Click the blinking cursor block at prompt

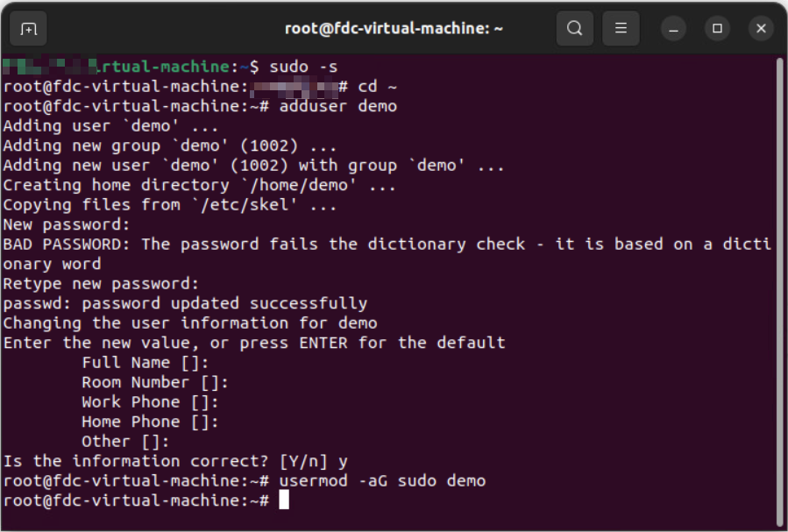284,500
